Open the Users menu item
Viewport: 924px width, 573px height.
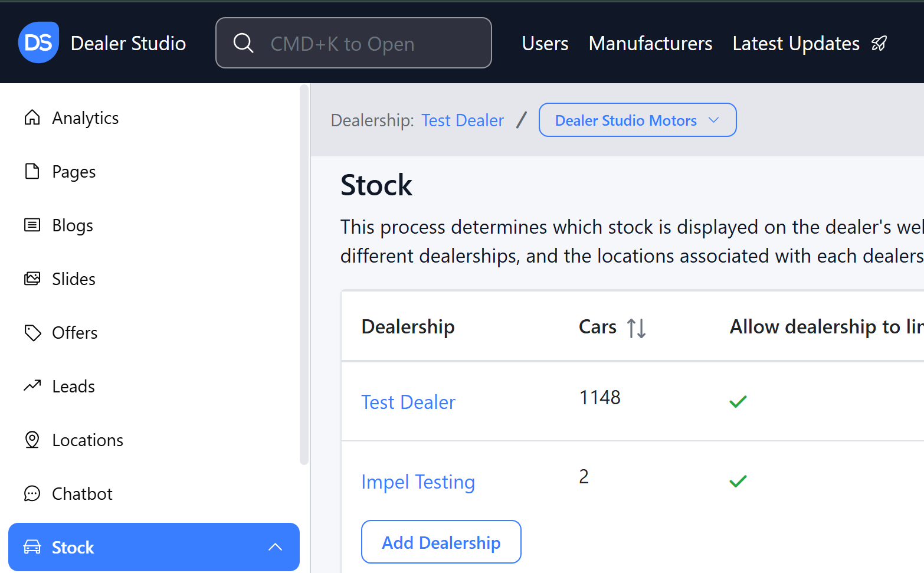(545, 44)
